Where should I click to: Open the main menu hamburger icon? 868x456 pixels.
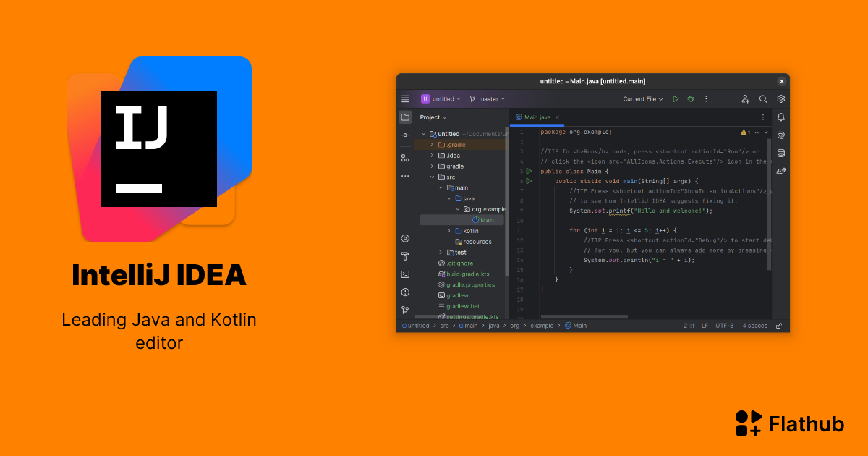[405, 98]
